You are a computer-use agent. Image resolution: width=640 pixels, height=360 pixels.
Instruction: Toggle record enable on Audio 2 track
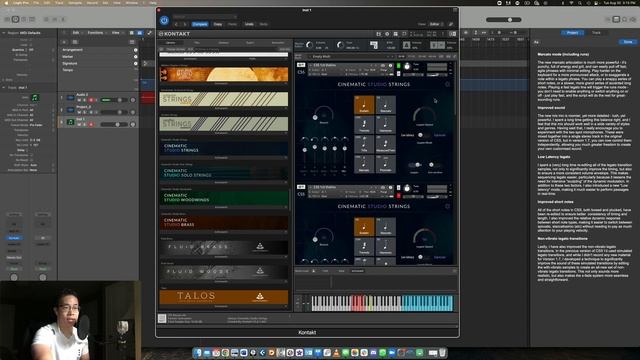(91, 100)
